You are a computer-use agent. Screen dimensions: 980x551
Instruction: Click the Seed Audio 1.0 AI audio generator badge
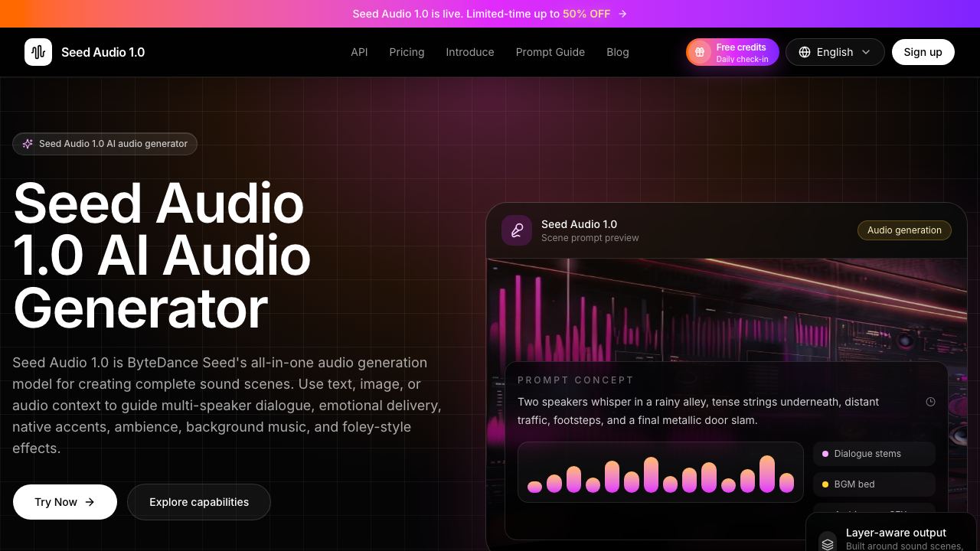tap(105, 144)
